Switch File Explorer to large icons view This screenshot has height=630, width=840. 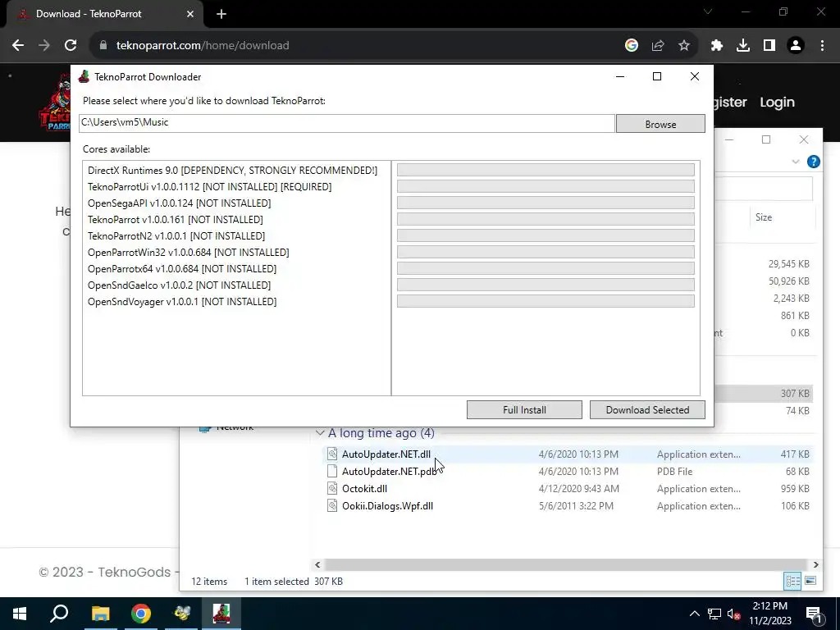pyautogui.click(x=810, y=581)
